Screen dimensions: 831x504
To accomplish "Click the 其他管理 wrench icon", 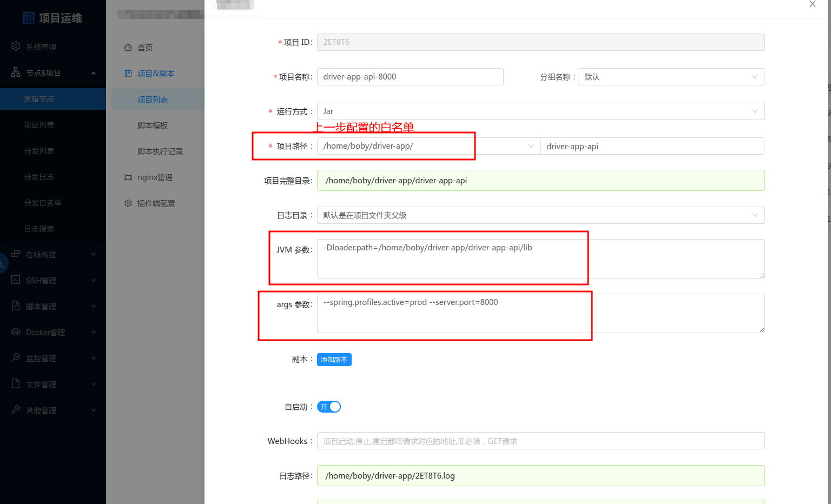I will [x=16, y=410].
